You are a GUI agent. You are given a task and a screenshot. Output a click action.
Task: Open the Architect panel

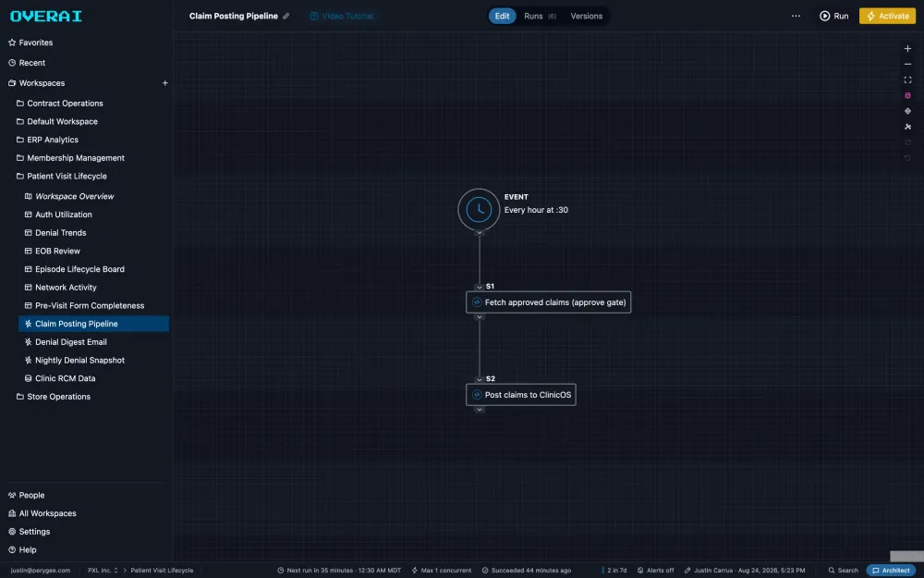(x=891, y=571)
